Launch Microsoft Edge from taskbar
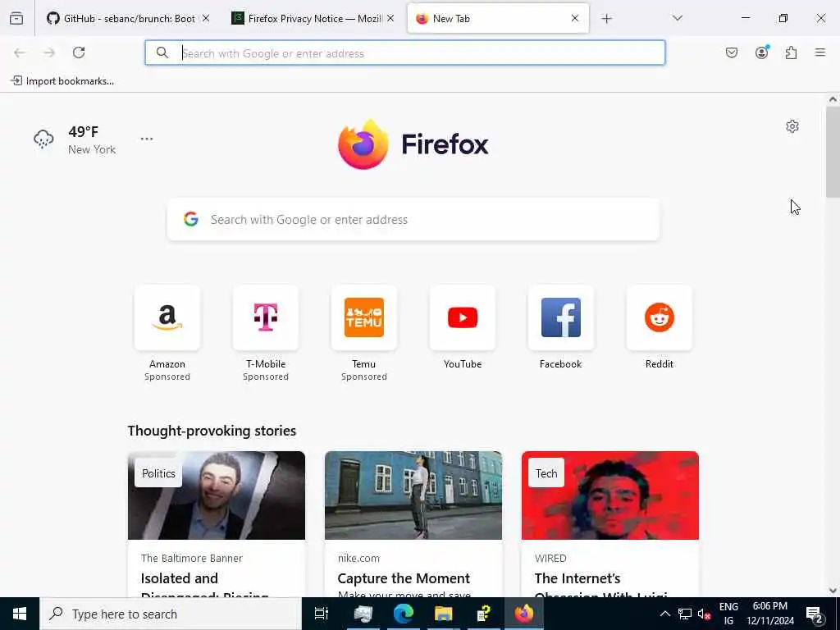The image size is (840, 630). coord(404,614)
